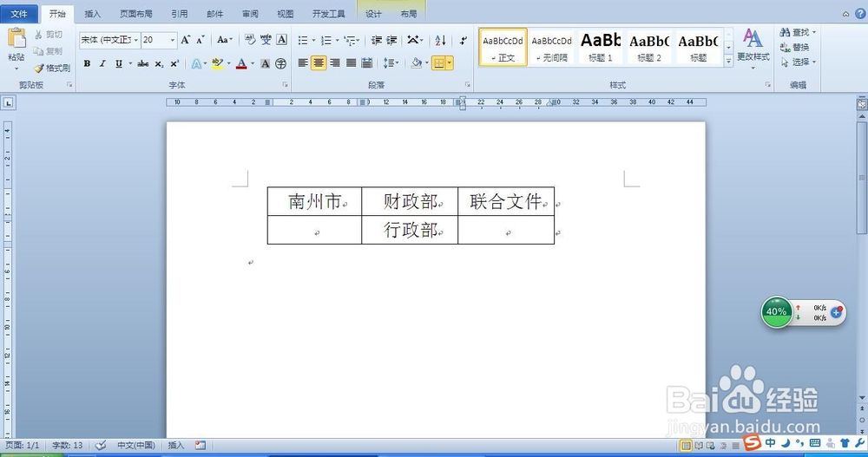
Task: Switch to the 引用 tab
Action: (x=180, y=14)
